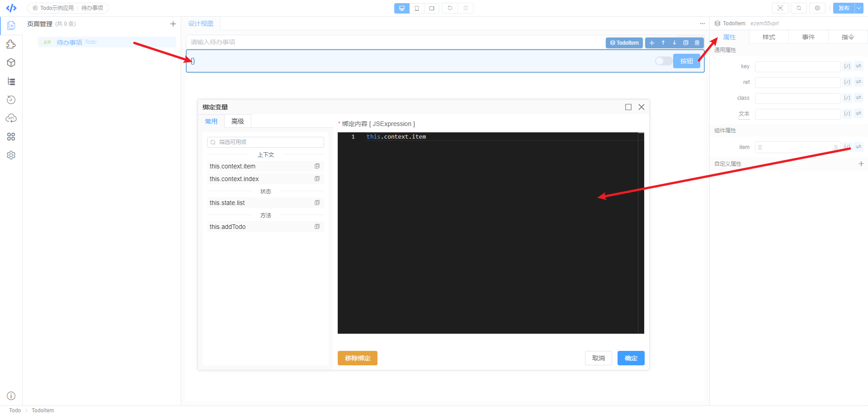
Task: Move TodoItem down with arrow icon
Action: point(675,43)
